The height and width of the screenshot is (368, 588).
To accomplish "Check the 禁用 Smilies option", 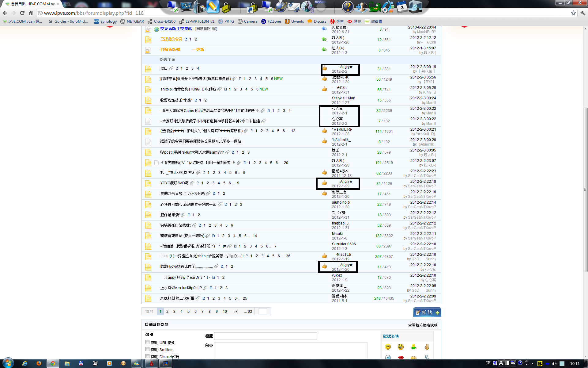I will click(147, 349).
